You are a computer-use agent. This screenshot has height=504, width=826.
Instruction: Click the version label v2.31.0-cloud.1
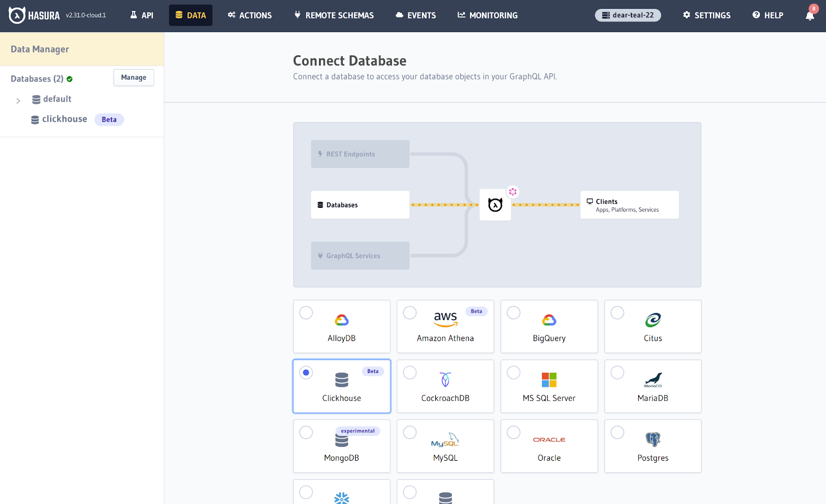point(86,15)
